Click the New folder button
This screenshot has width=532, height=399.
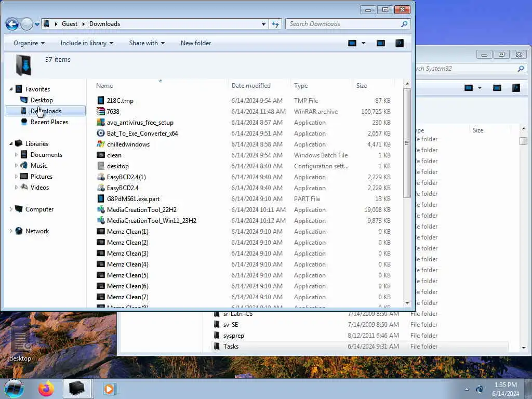196,43
